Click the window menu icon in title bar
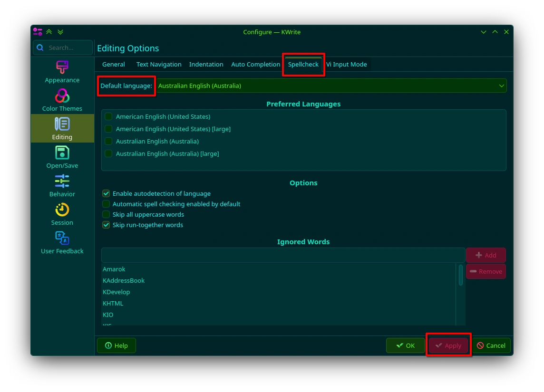The height and width of the screenshot is (392, 544). tap(38, 32)
